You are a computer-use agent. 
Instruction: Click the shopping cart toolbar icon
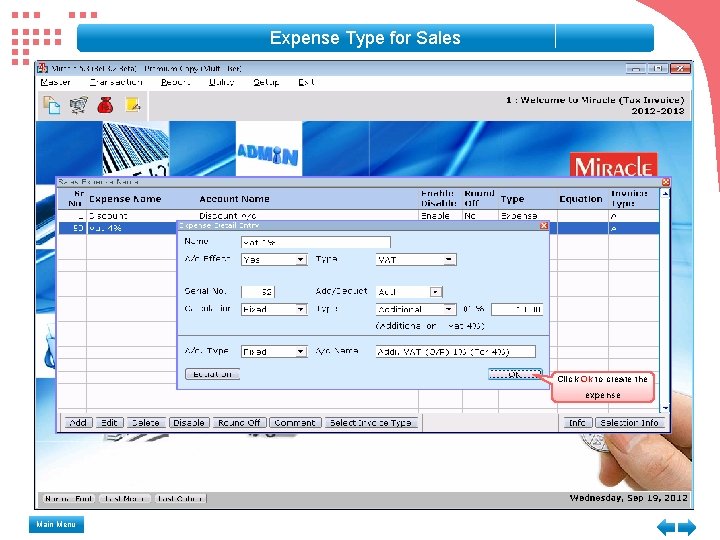click(79, 105)
